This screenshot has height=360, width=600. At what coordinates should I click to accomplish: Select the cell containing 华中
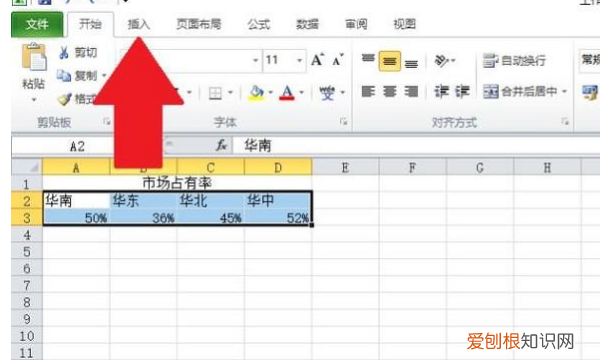278,200
